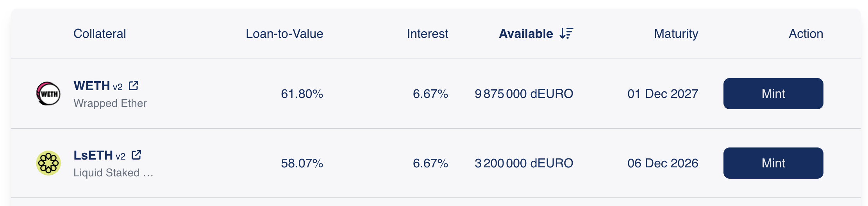Click 3 200 000 dEURO available amount
The width and height of the screenshot is (868, 206).
(x=524, y=163)
